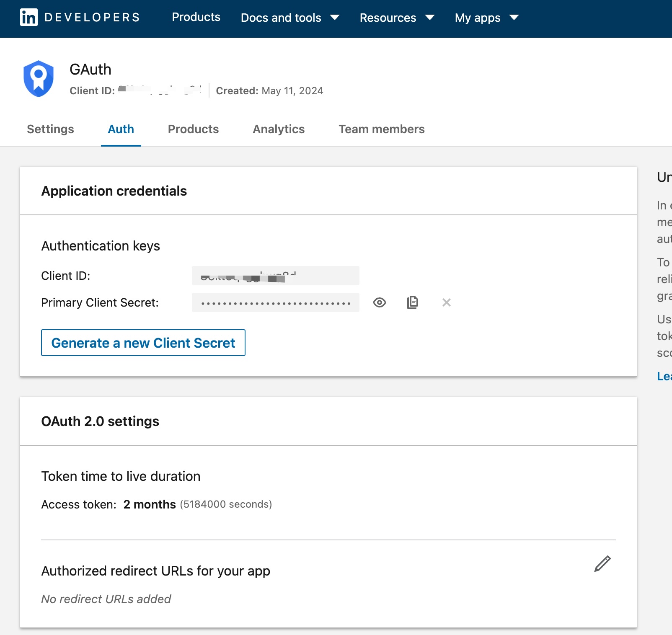The width and height of the screenshot is (672, 635).
Task: View the Team members tab
Action: point(382,129)
